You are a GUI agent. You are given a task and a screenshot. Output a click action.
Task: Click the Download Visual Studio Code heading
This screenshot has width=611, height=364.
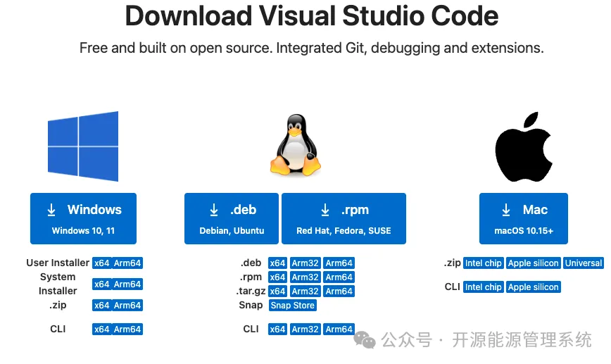(312, 16)
